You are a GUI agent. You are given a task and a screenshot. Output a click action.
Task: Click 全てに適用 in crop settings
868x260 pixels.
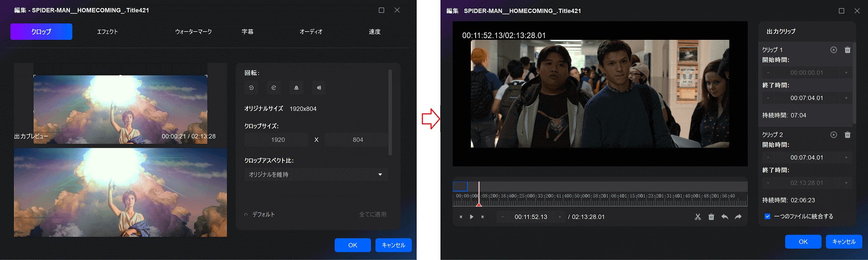click(373, 214)
